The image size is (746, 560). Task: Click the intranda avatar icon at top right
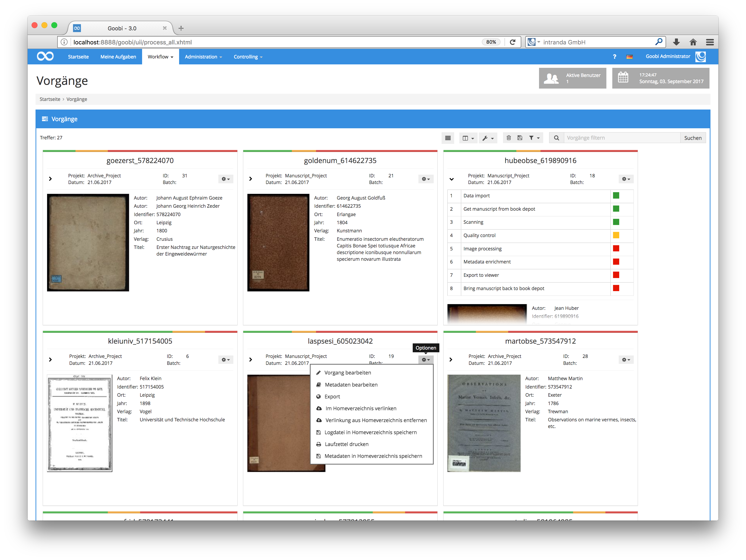click(700, 56)
